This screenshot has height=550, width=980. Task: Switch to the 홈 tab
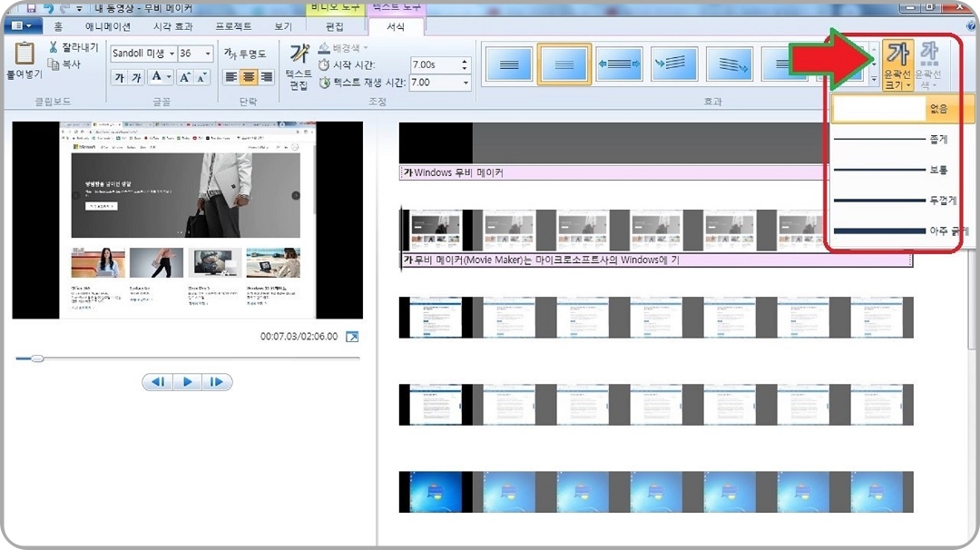(58, 27)
